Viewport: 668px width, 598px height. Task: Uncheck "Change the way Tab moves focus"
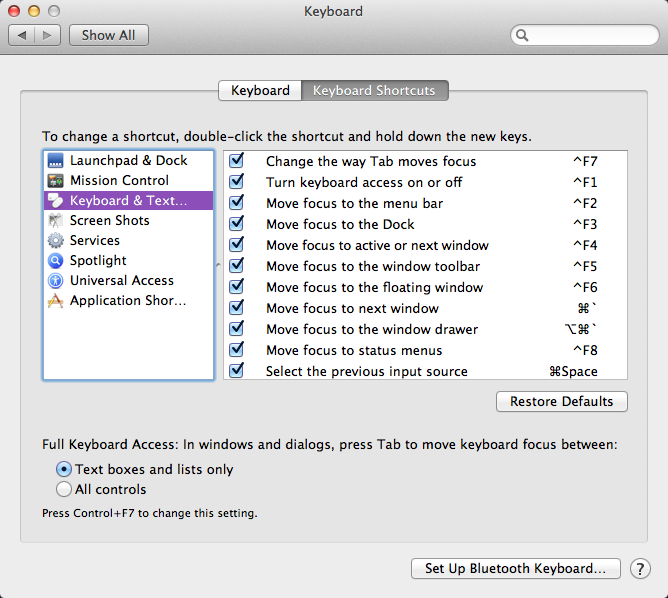(x=237, y=161)
